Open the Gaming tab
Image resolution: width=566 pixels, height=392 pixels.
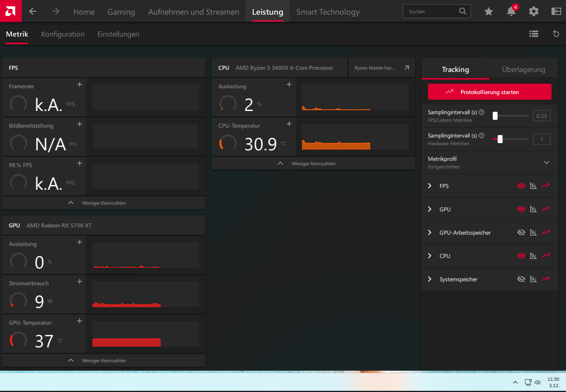click(x=121, y=12)
